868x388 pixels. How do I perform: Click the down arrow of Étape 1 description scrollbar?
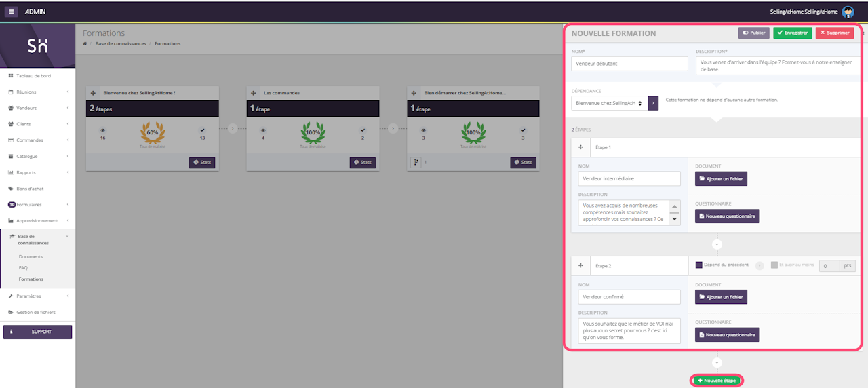click(x=674, y=219)
